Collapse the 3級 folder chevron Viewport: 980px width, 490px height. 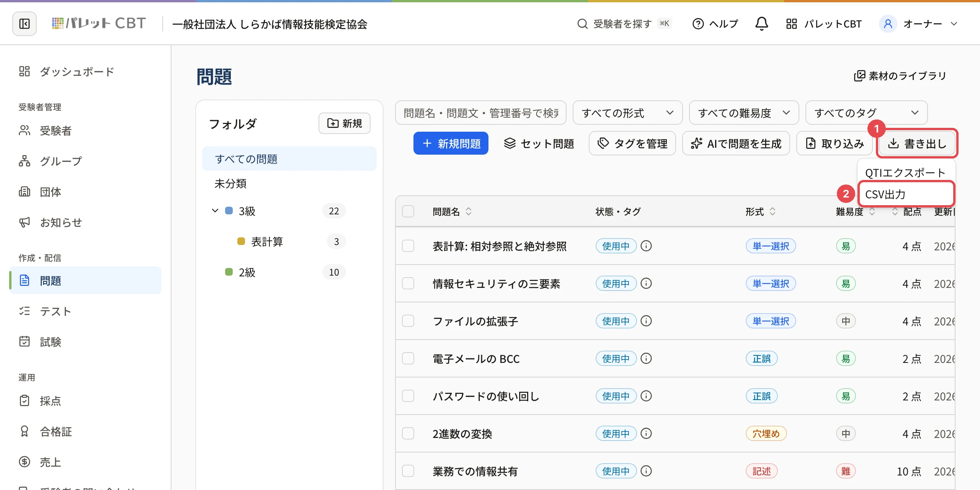point(215,211)
